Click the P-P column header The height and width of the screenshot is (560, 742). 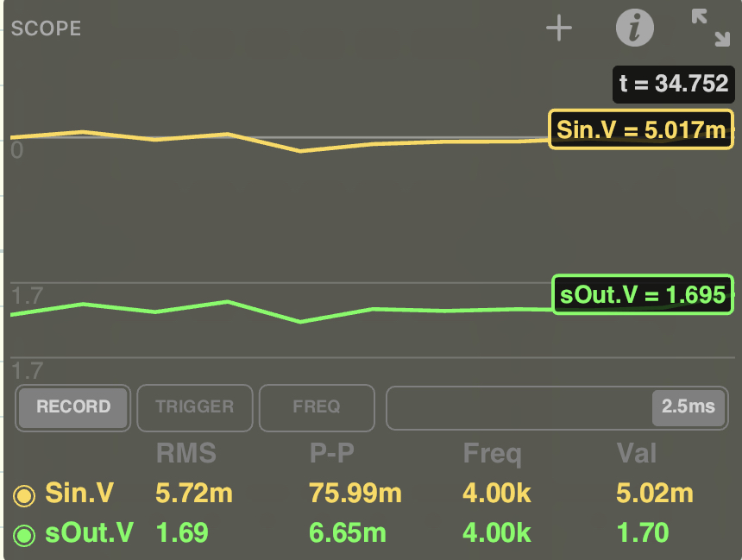click(332, 454)
